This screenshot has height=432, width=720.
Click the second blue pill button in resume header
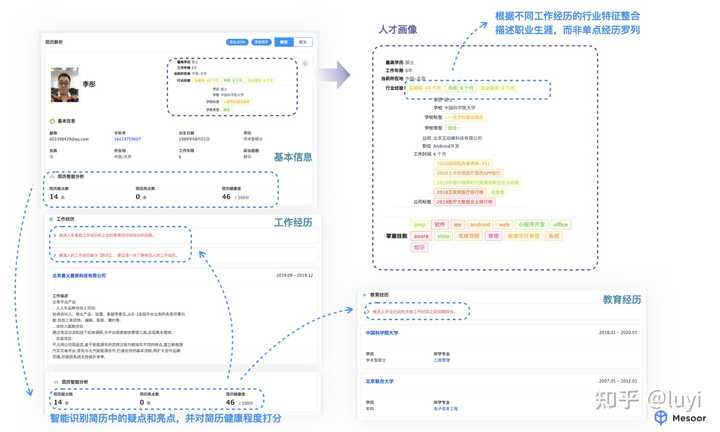click(261, 42)
